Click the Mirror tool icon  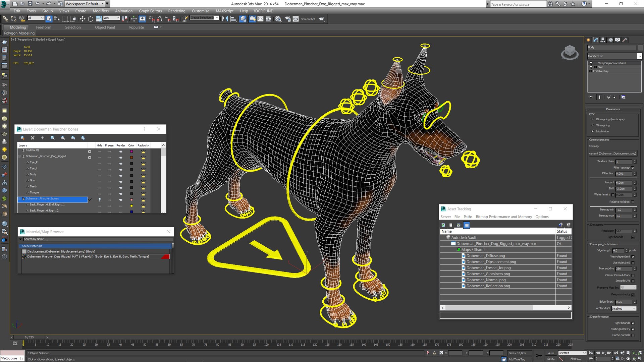coord(225,19)
